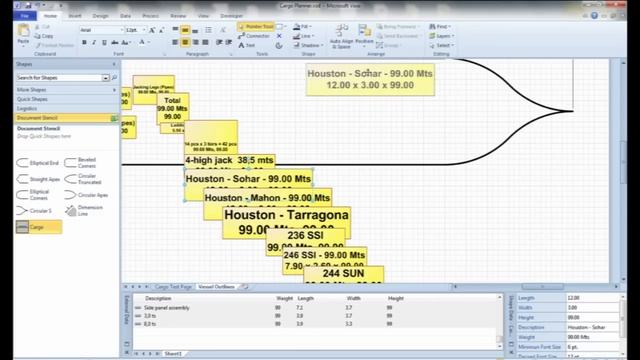Toggle Align Left text alignment
Viewport: 640px width, 360px height.
pos(175,42)
